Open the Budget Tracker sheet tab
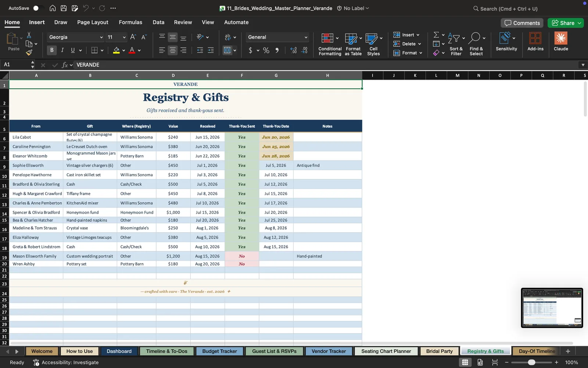Screen dimensions: 588x368 point(219,351)
